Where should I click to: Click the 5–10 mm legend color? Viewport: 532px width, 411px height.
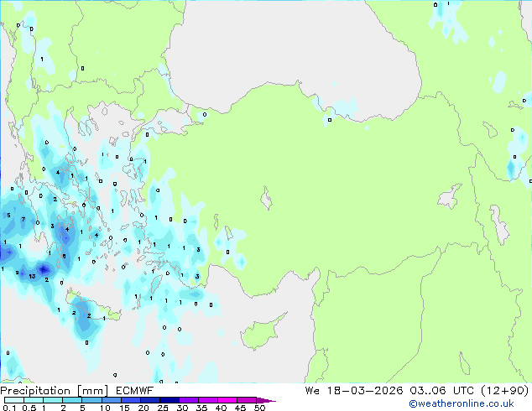(x=91, y=400)
